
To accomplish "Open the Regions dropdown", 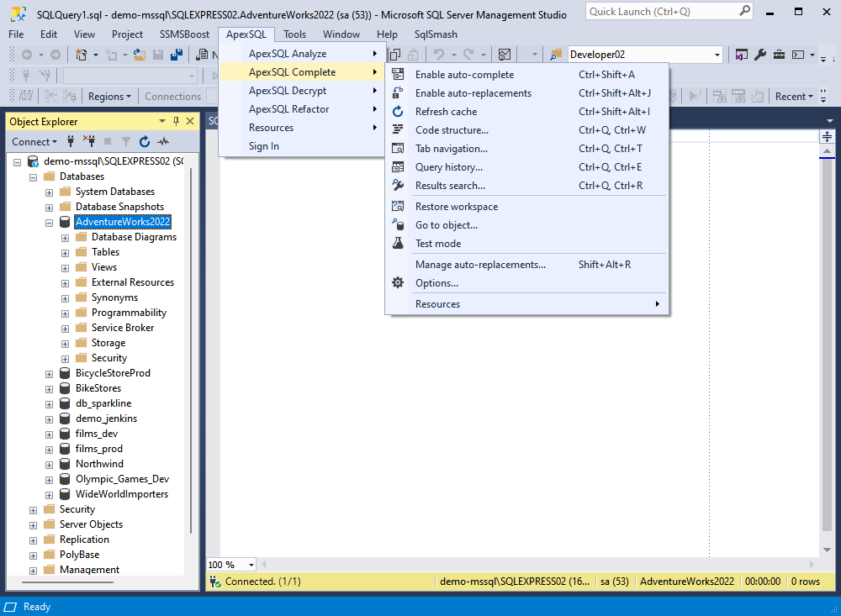I will coord(109,97).
